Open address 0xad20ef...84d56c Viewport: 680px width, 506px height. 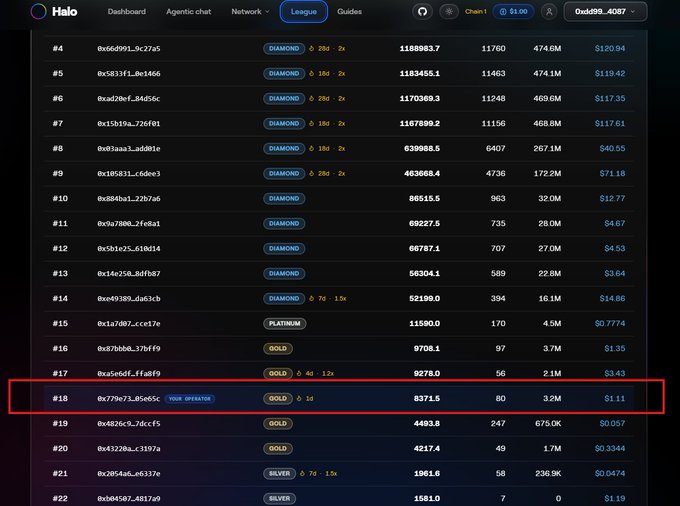(x=129, y=98)
